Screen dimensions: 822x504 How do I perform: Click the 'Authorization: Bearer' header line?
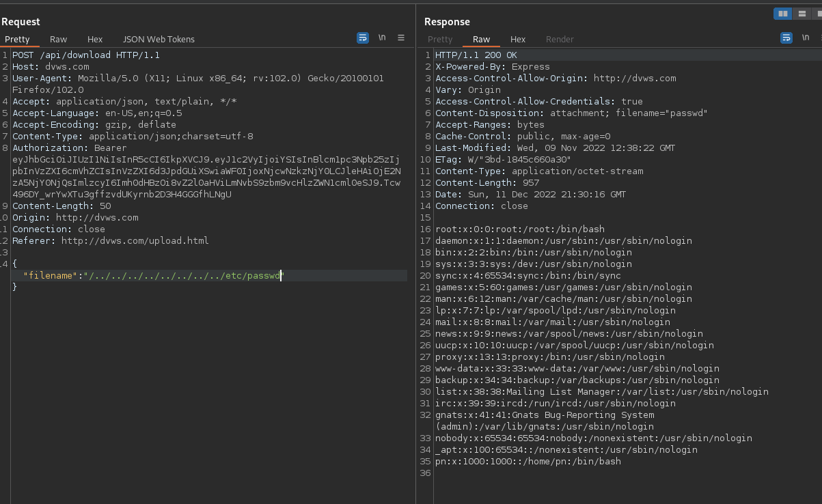click(x=70, y=148)
